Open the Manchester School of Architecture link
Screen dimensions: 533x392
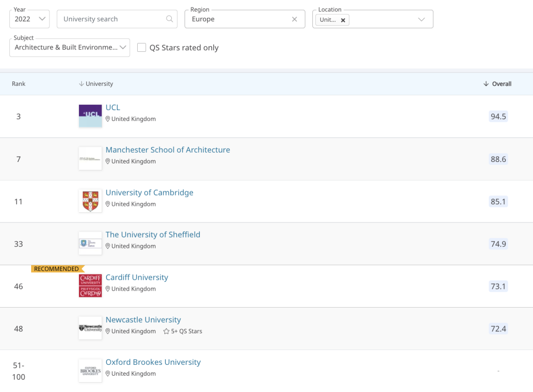click(x=168, y=150)
